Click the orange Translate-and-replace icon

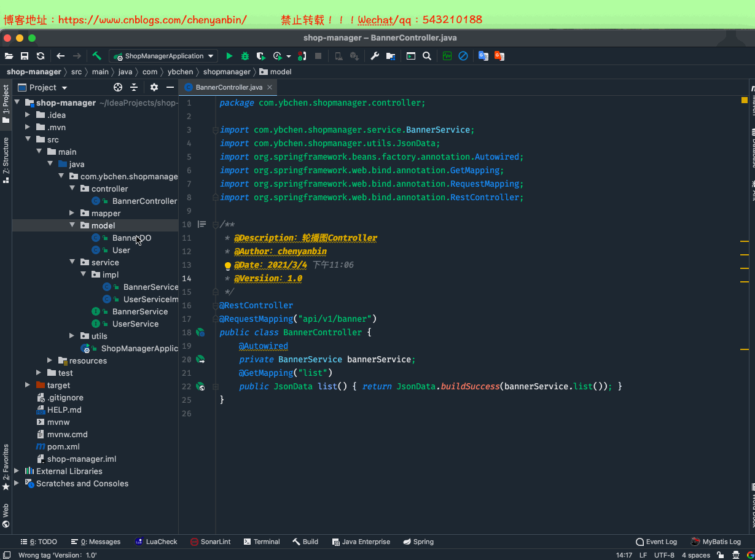[x=499, y=56]
